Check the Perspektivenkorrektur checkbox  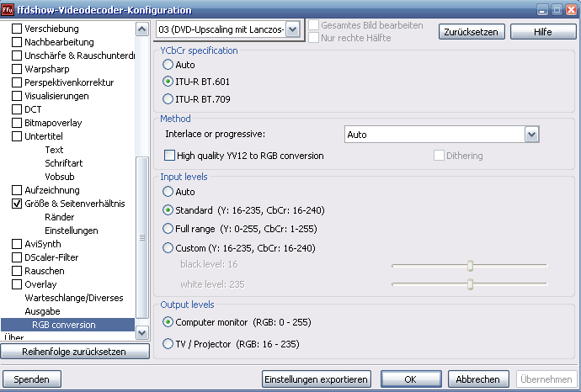coord(17,82)
